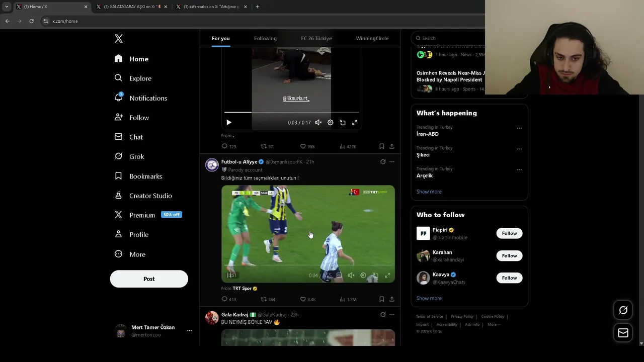644x362 pixels.
Task: Seek on the top video progress bar
Action: [292, 112]
